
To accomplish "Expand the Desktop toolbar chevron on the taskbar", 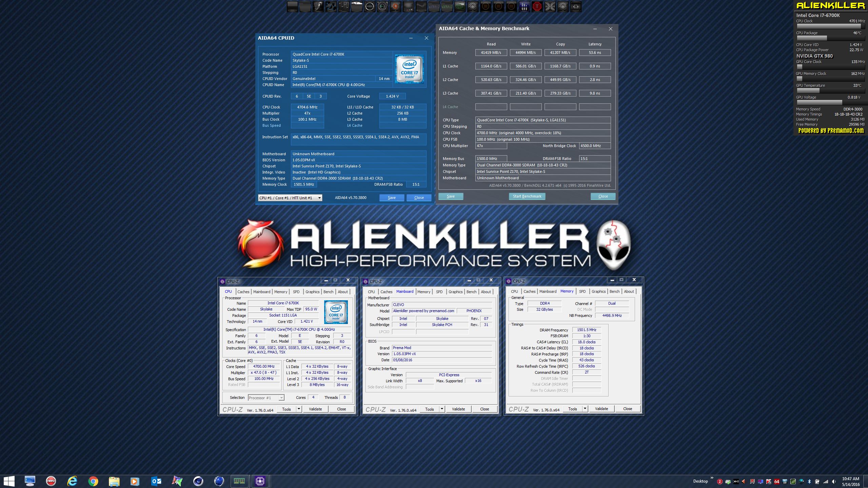I will tap(712, 477).
